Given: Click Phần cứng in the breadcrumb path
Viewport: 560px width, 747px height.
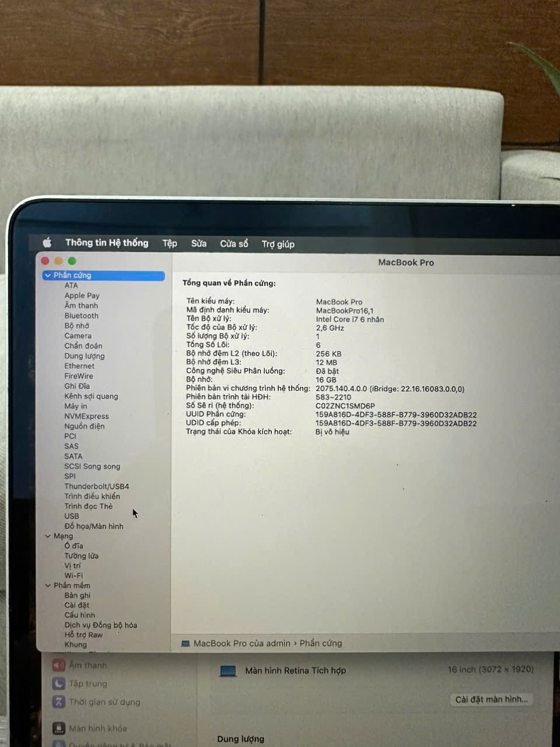Looking at the screenshot, I should 321,643.
